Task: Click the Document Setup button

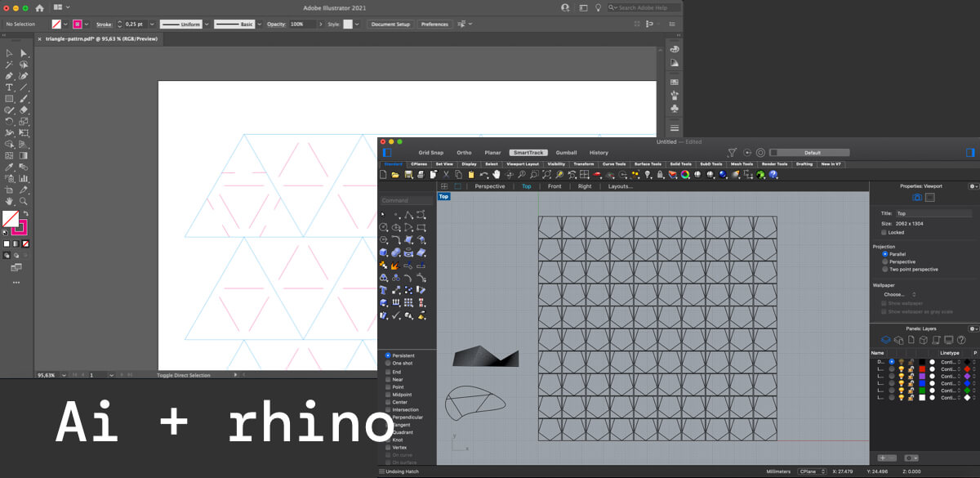Action: 390,25
